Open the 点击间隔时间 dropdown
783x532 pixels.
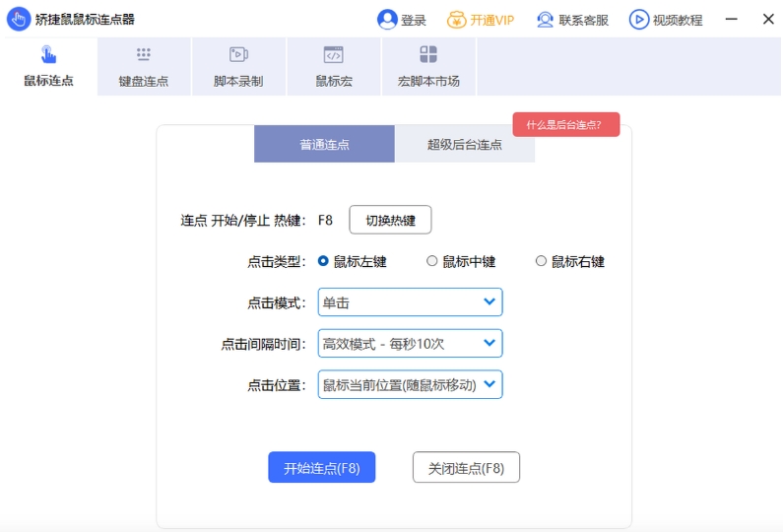pos(410,343)
